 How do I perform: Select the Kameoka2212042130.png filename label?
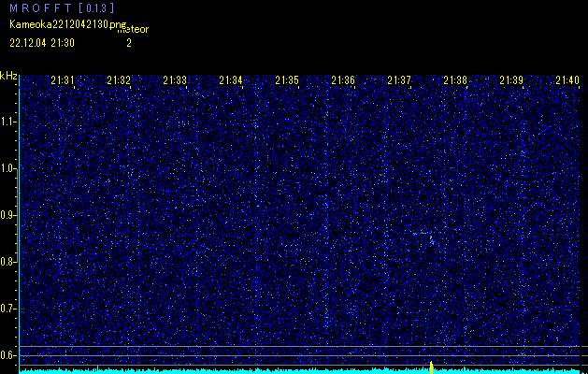[68, 24]
